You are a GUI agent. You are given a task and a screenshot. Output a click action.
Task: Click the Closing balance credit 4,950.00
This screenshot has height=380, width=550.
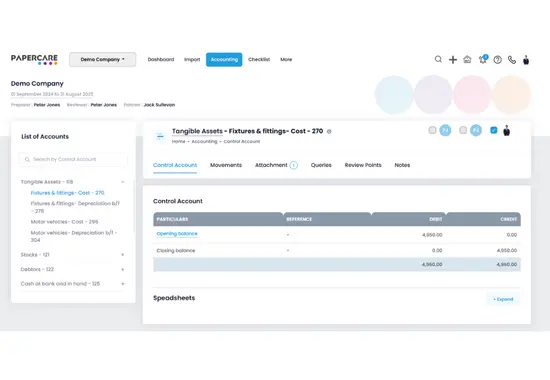(507, 251)
